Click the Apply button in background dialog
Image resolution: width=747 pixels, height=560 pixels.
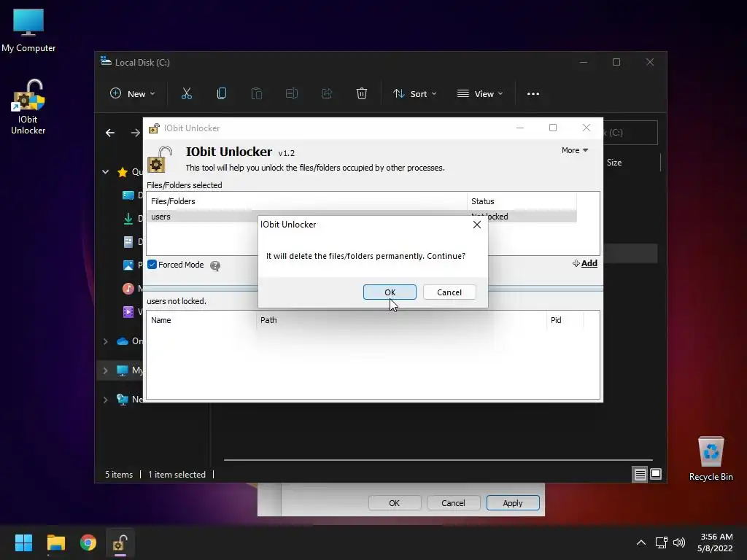pos(513,503)
